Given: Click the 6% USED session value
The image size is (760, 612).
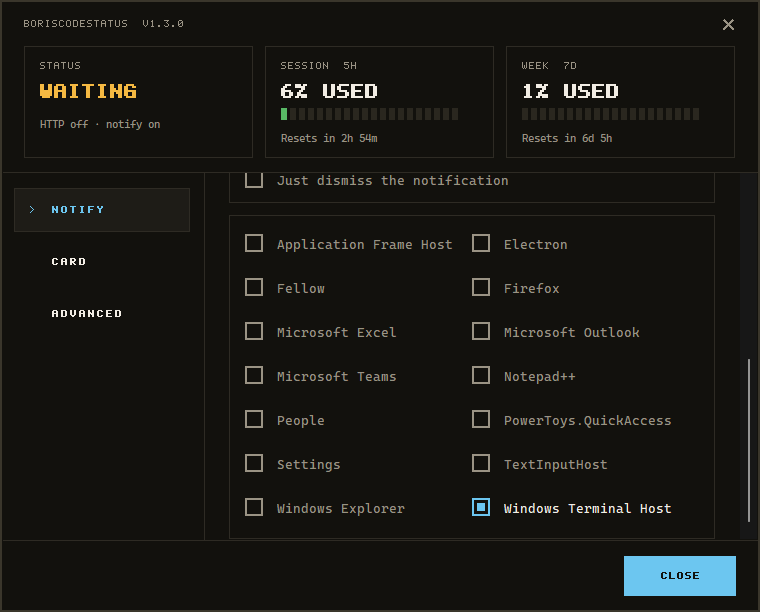Looking at the screenshot, I should pos(329,91).
